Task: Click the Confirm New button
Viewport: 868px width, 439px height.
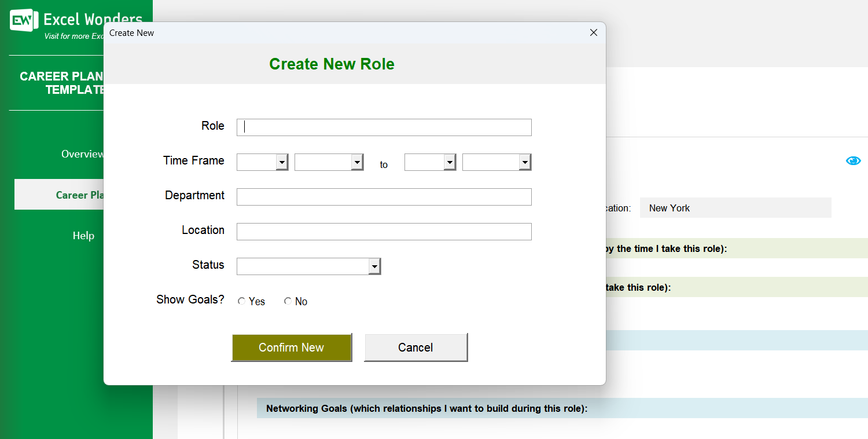Action: click(x=292, y=347)
